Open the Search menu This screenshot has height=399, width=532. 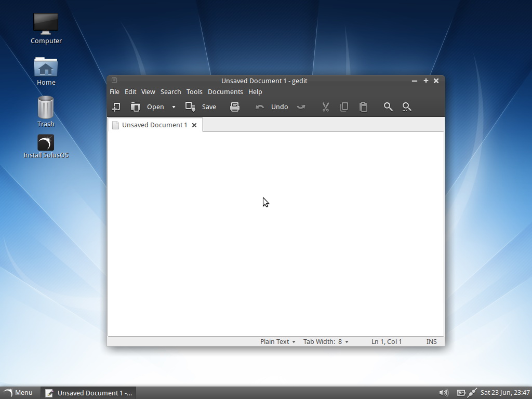[170, 91]
